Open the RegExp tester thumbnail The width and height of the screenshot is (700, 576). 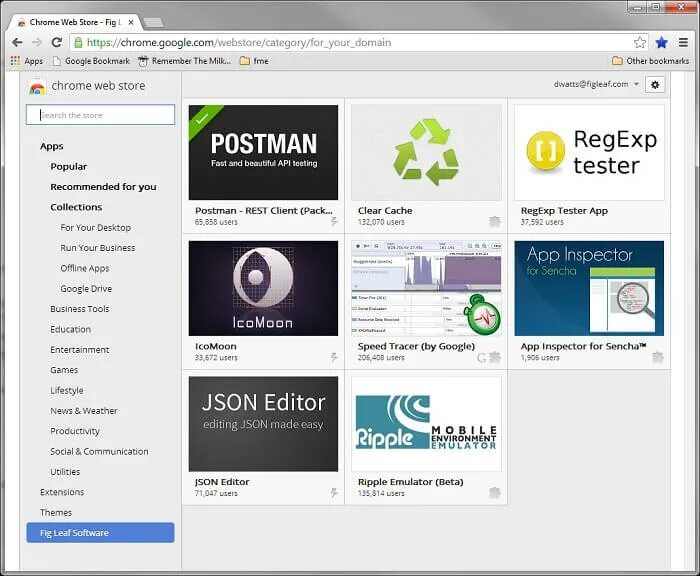tap(589, 152)
